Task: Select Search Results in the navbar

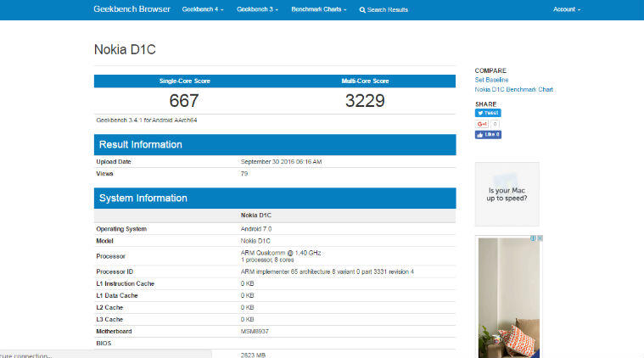Action: coord(387,10)
